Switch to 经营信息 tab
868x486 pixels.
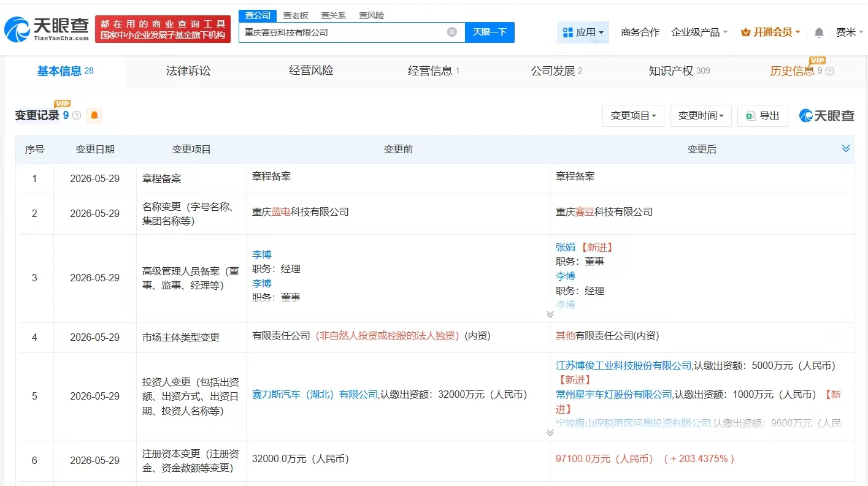tap(434, 71)
